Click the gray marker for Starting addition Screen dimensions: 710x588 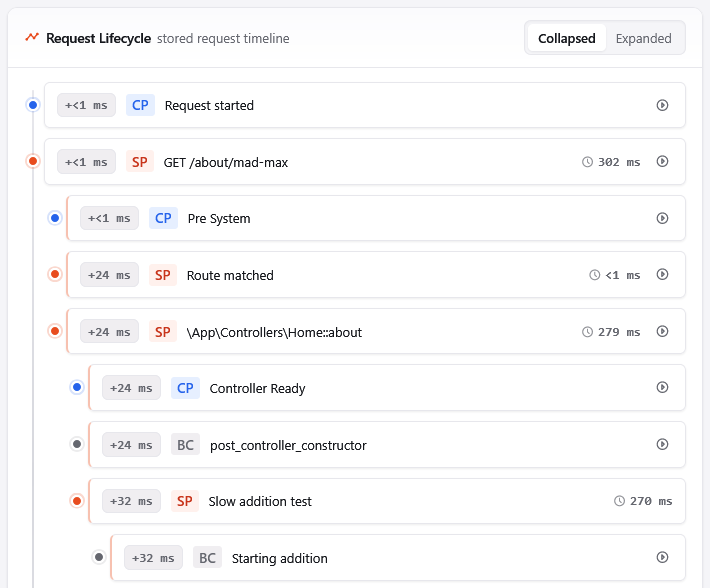coord(99,557)
